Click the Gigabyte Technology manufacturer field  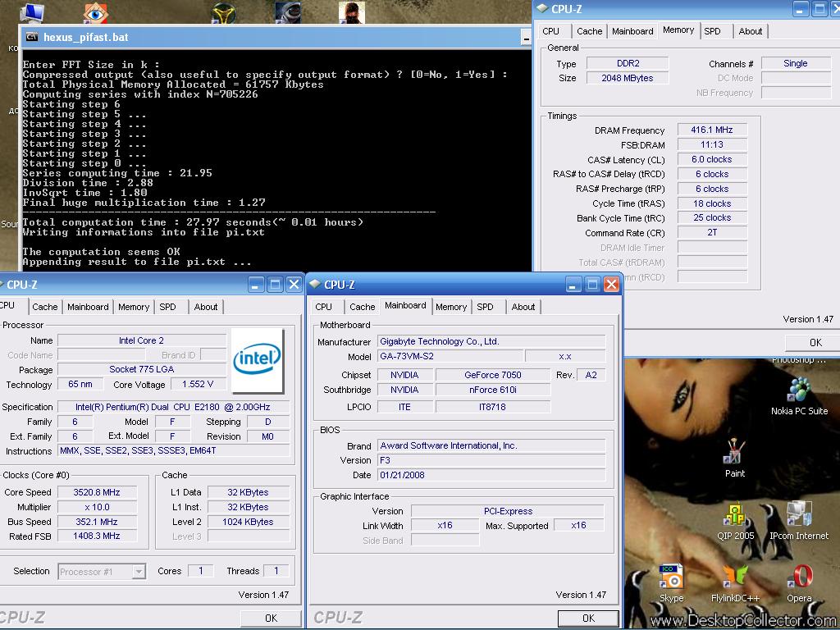tap(491, 341)
